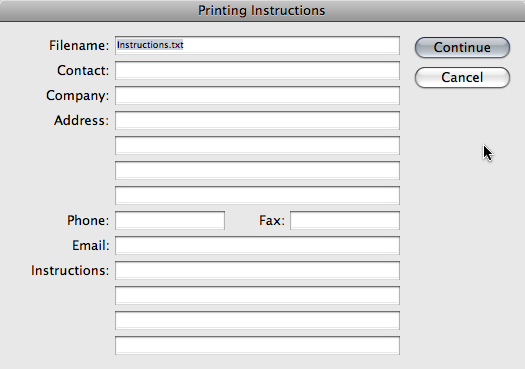525x369 pixels.
Task: Select the Filename text field
Action: (x=257, y=45)
